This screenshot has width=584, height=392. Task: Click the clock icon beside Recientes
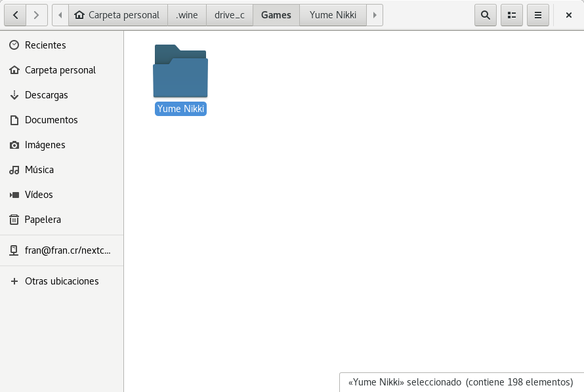click(x=14, y=45)
